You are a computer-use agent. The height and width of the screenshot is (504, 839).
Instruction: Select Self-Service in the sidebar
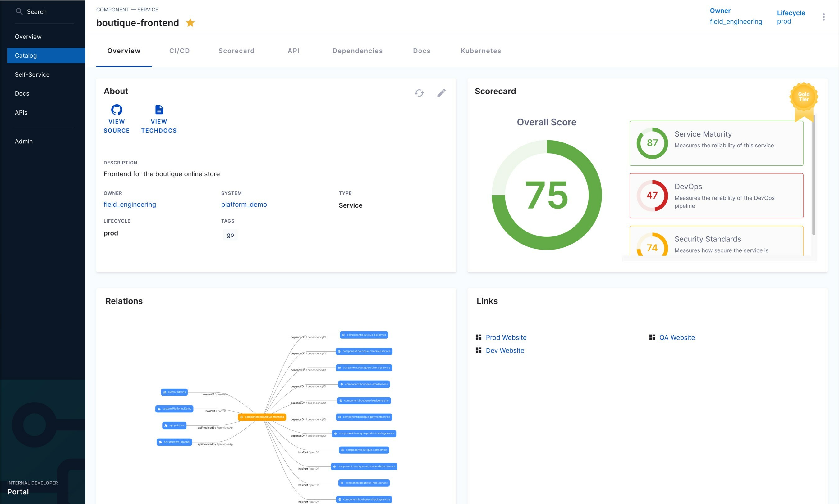[32, 74]
